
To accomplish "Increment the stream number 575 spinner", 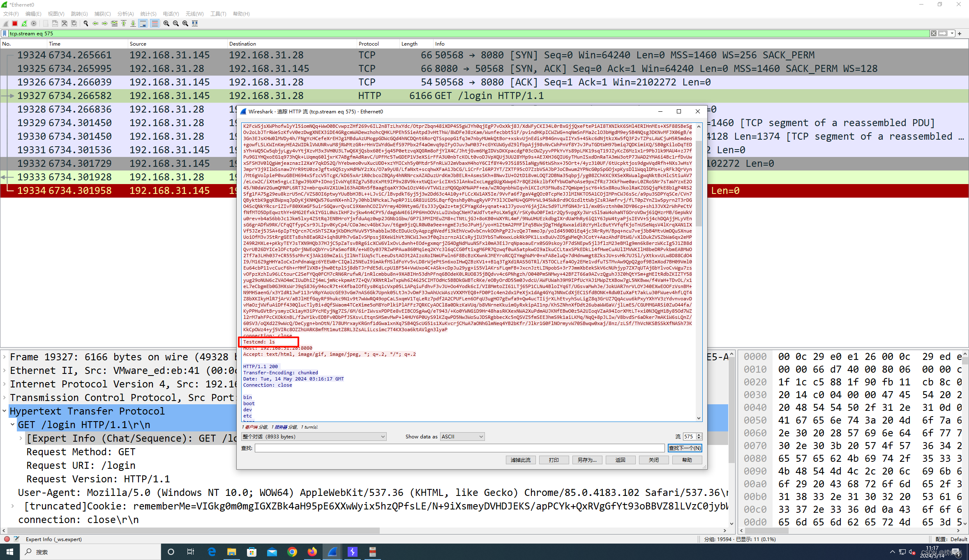I will pyautogui.click(x=699, y=435).
